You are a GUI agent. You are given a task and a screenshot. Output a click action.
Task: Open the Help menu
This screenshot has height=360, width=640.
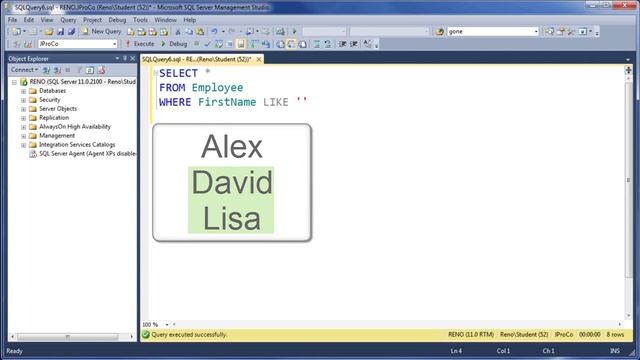pos(189,20)
